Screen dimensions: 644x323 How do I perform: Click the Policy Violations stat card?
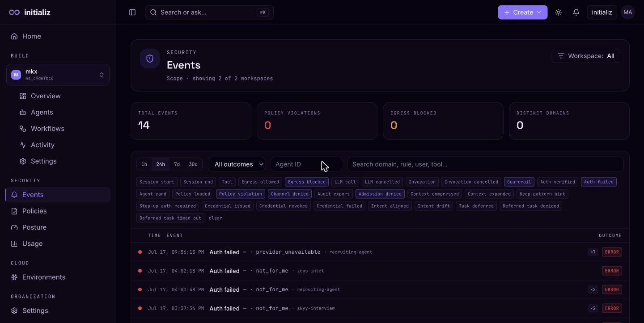317,121
